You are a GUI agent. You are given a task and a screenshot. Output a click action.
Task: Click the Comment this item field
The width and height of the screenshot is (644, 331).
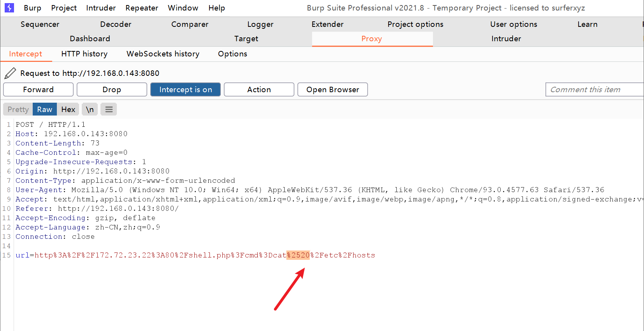click(x=595, y=89)
